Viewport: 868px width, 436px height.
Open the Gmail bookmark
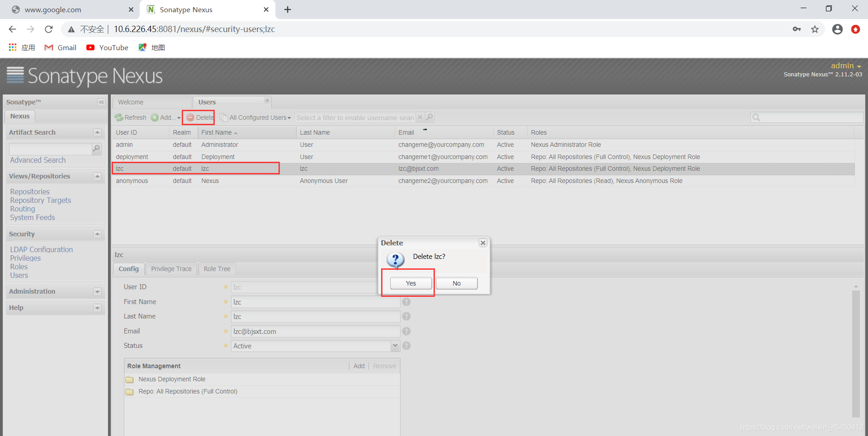60,47
